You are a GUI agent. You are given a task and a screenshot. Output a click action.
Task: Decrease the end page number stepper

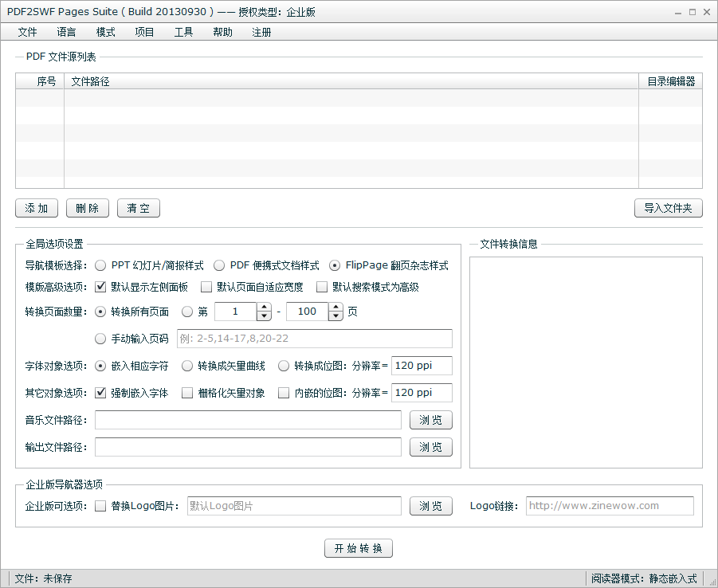click(x=336, y=316)
